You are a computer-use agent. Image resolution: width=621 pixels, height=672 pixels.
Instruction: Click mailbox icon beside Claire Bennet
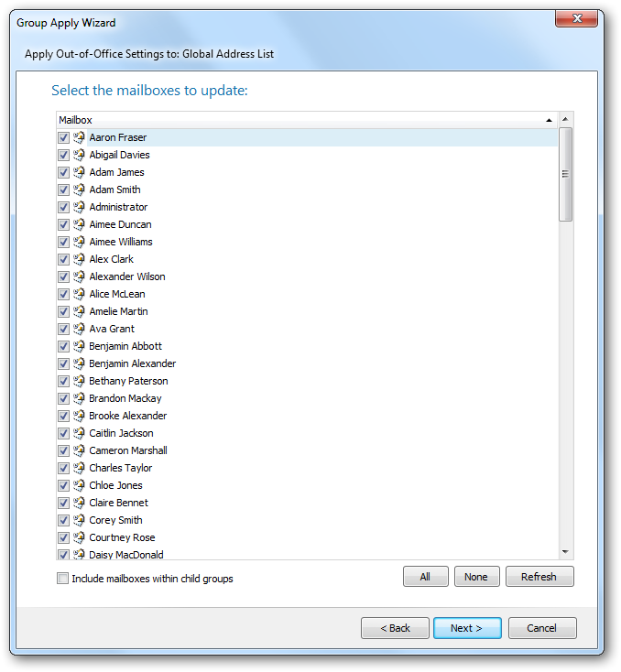79,503
